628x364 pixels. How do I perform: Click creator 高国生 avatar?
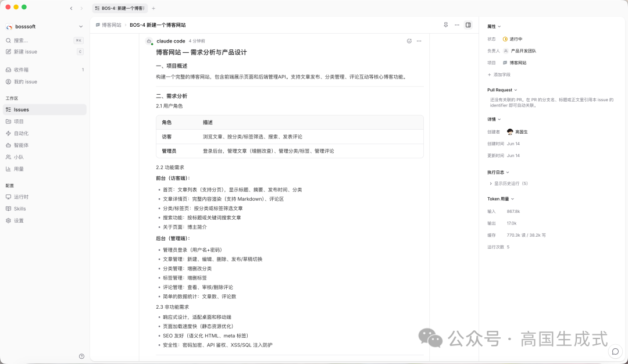click(510, 132)
